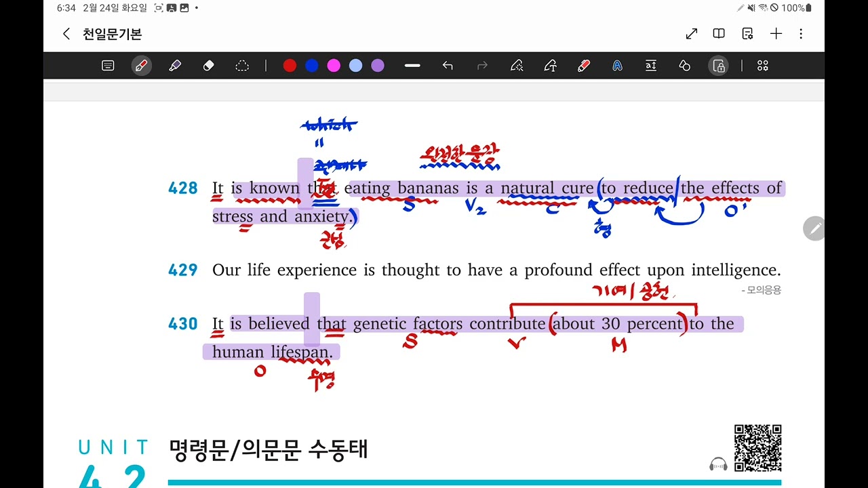The height and width of the screenshot is (488, 868).
Task: Select the lasso selection tool
Action: pyautogui.click(x=242, y=66)
